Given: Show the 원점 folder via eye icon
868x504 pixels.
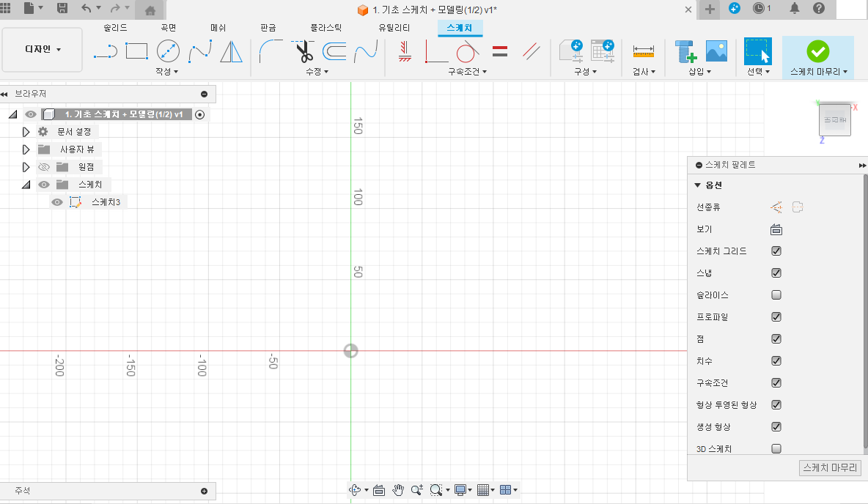Looking at the screenshot, I should pyautogui.click(x=44, y=167).
